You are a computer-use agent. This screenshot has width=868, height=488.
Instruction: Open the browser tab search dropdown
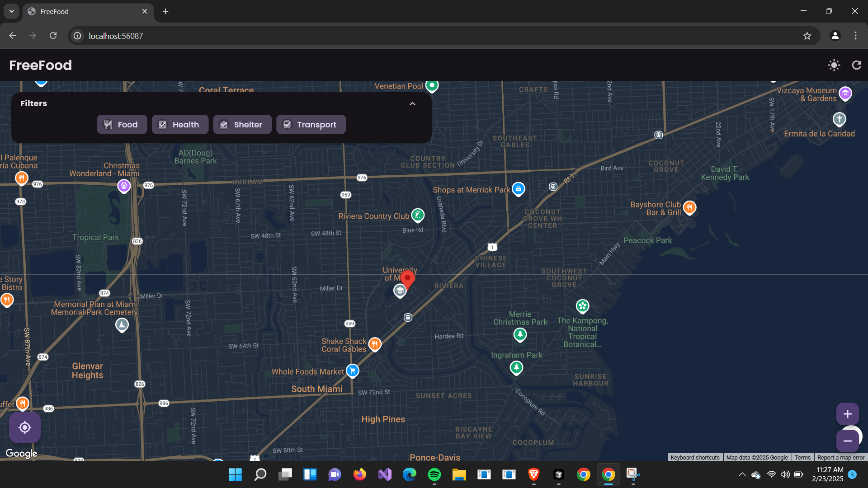pyautogui.click(x=11, y=11)
